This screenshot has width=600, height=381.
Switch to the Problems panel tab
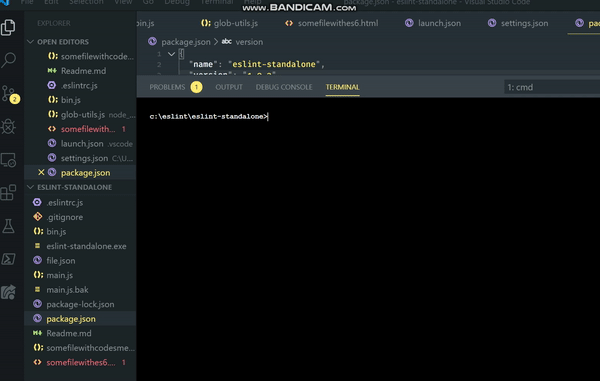[x=167, y=87]
